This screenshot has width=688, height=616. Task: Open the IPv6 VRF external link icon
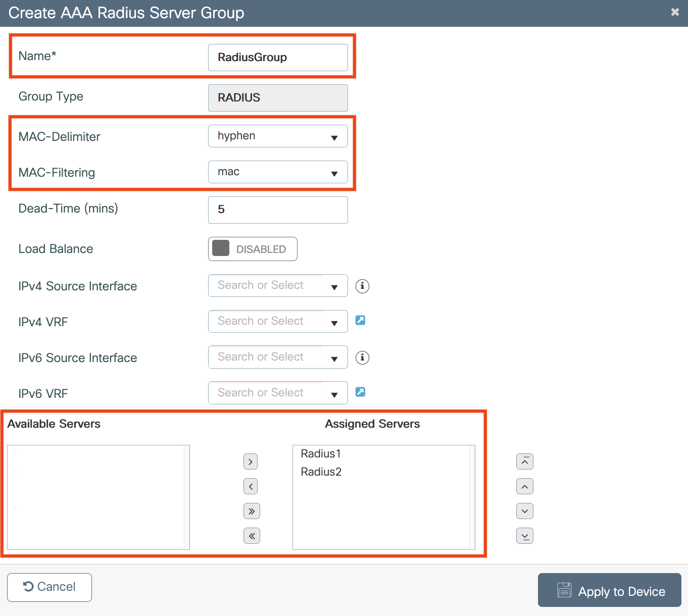tap(360, 392)
